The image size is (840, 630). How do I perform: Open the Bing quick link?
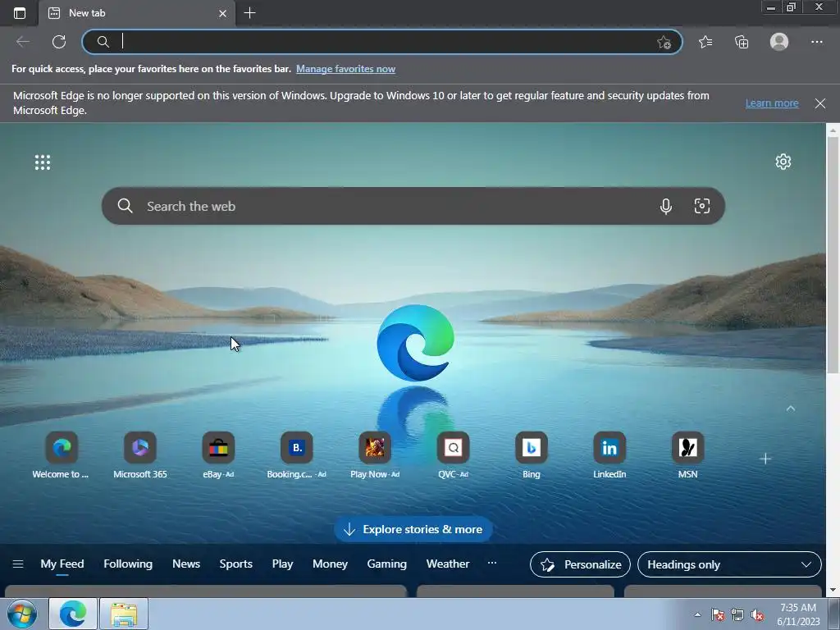pyautogui.click(x=532, y=455)
